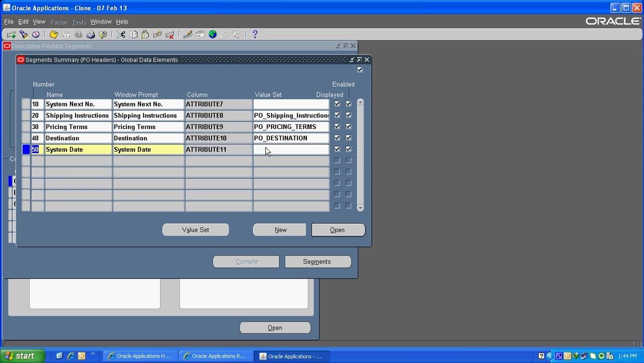Click the Window Help question mark icon
This screenshot has width=644, height=363.
[255, 35]
